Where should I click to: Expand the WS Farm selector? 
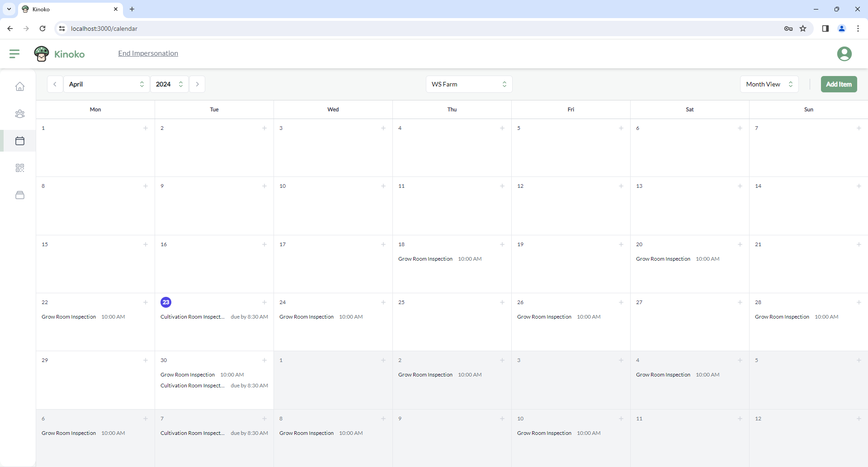(469, 84)
